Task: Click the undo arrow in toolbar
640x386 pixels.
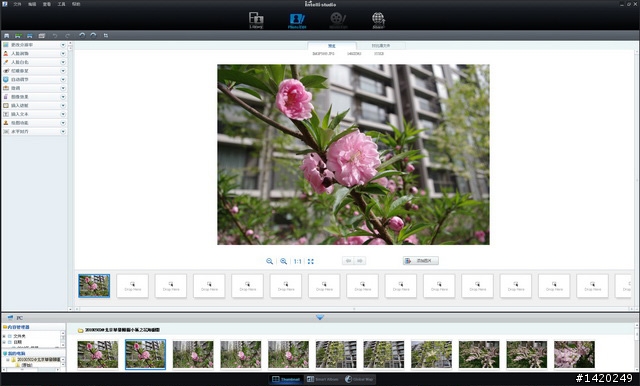Action: click(54, 36)
